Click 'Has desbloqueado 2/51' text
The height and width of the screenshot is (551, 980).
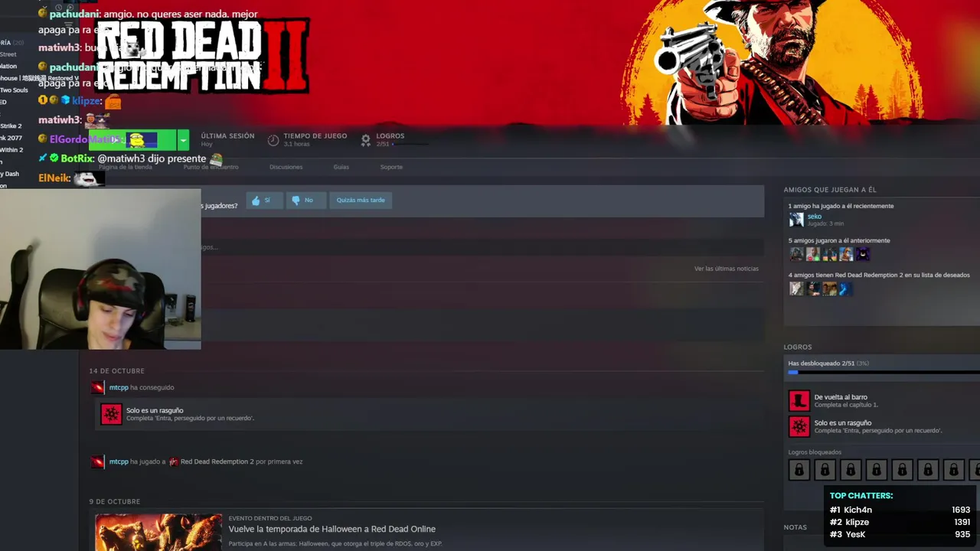pyautogui.click(x=822, y=364)
